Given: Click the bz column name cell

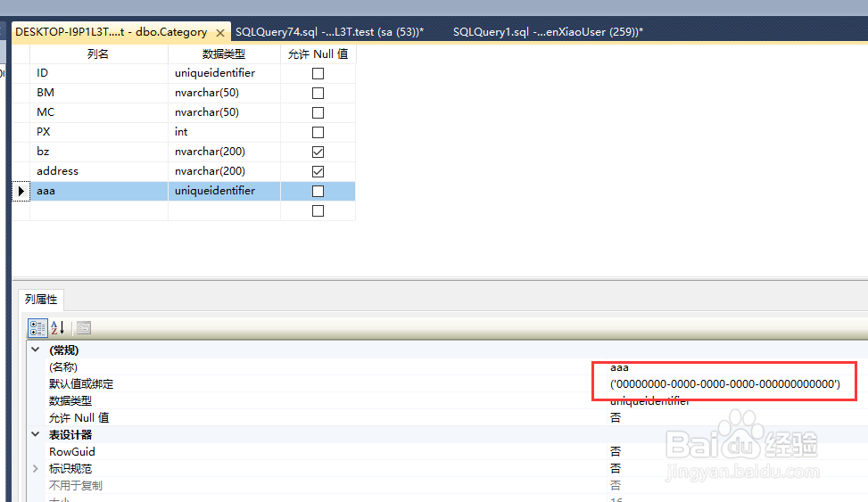Looking at the screenshot, I should 98,152.
